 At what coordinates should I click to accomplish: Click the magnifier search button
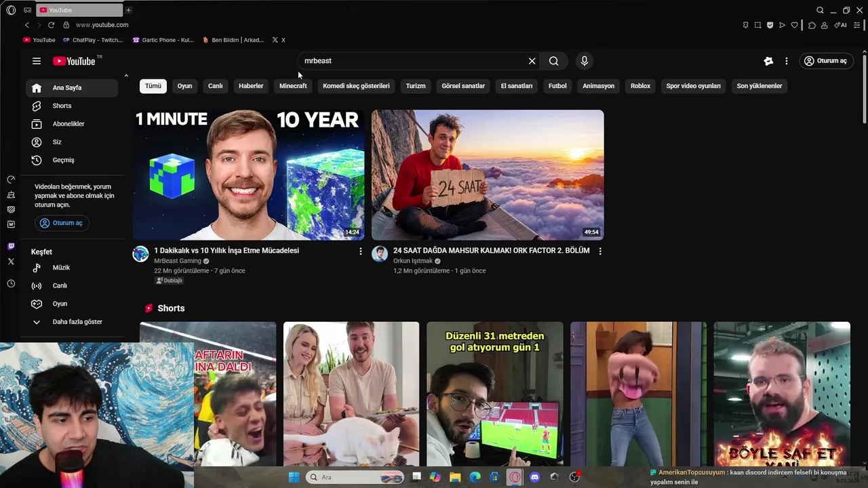(x=554, y=61)
